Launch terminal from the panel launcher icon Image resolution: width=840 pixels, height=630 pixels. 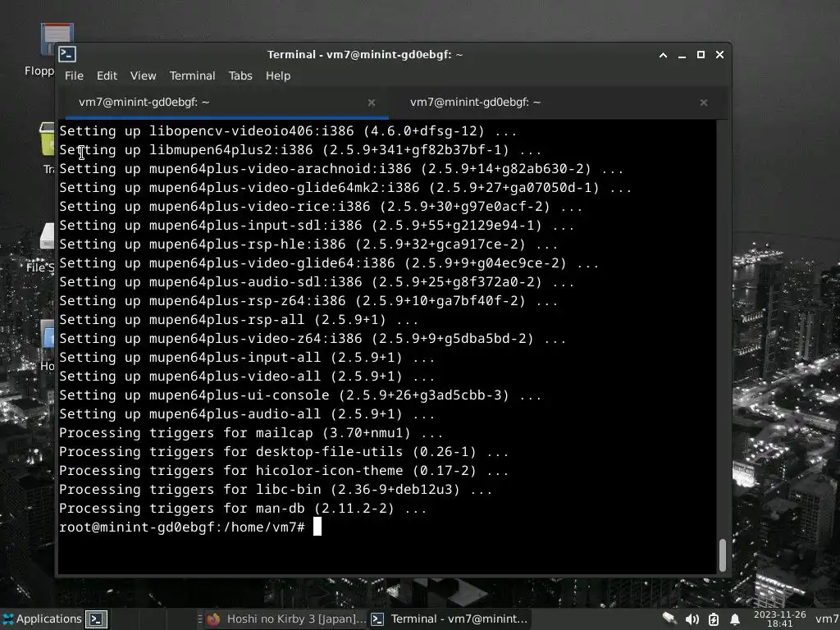97,619
